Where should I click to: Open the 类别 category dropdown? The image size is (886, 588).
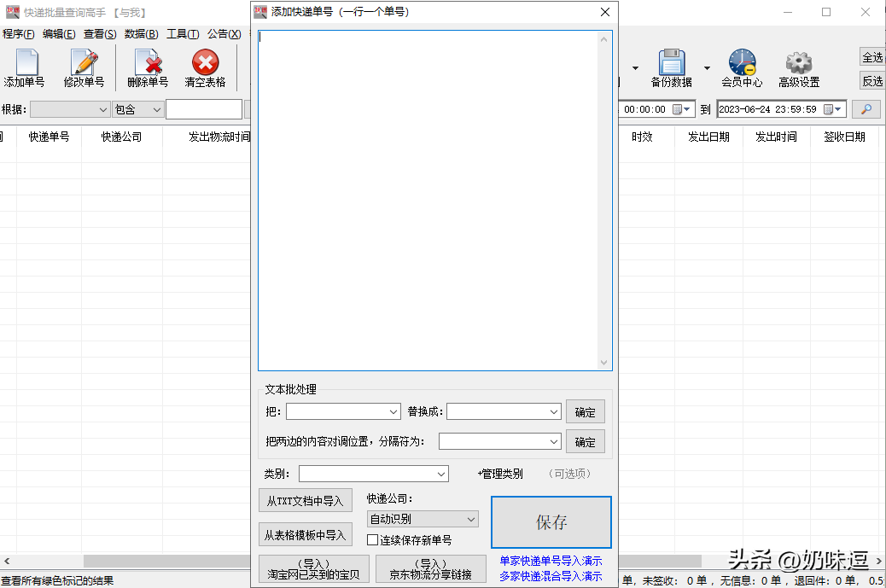pyautogui.click(x=441, y=474)
